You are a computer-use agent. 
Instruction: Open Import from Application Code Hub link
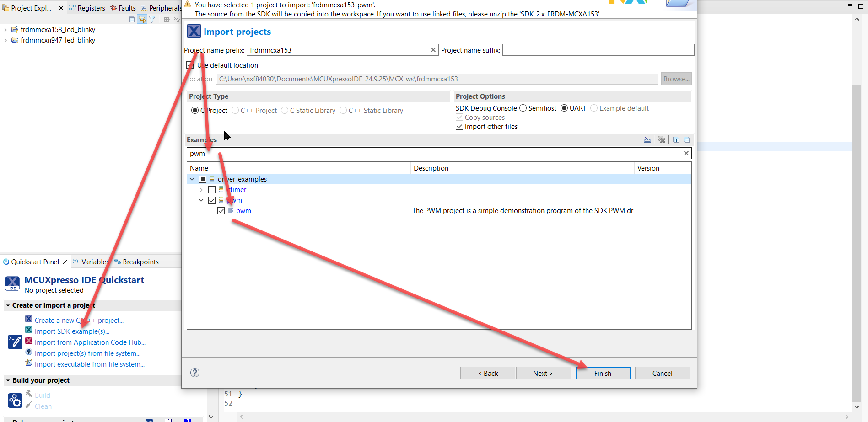[90, 342]
